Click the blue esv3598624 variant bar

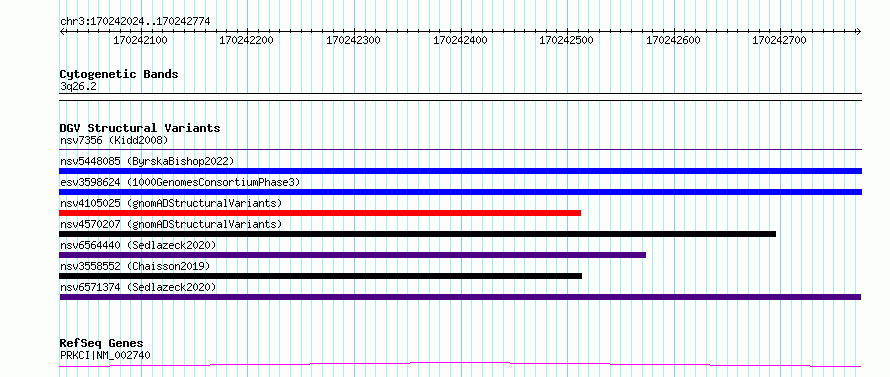[x=460, y=192]
